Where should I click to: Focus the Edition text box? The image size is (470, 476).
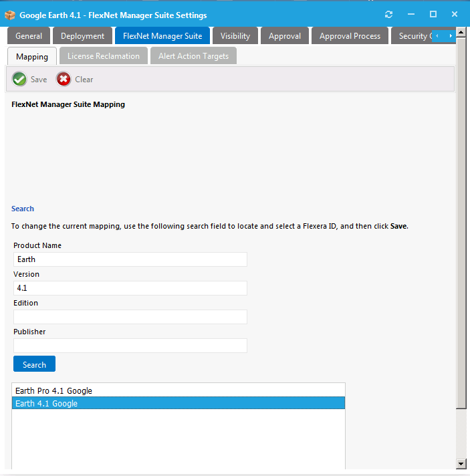(x=130, y=317)
